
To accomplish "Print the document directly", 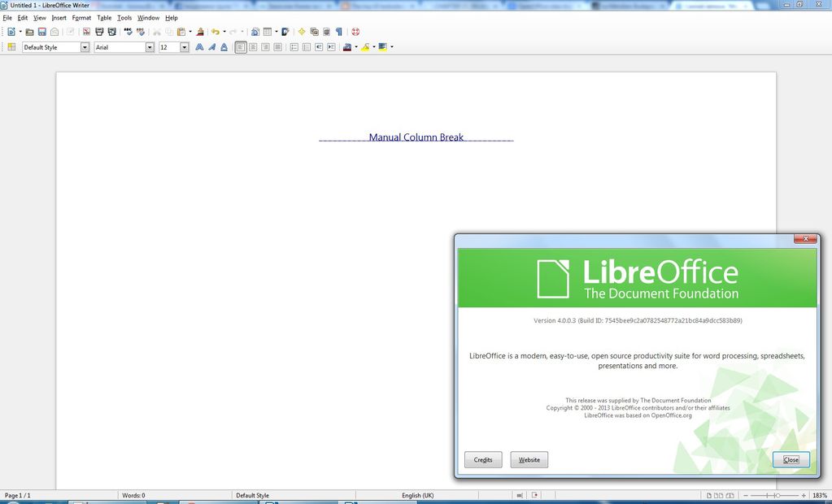I will point(99,32).
